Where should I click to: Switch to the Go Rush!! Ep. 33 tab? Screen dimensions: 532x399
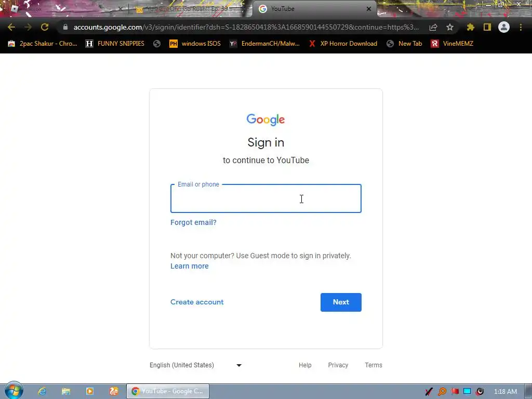[188, 9]
